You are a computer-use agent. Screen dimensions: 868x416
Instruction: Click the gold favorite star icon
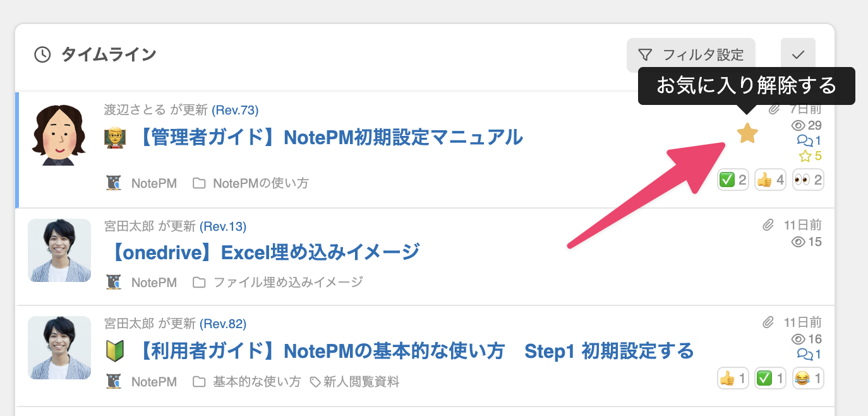pos(747,133)
